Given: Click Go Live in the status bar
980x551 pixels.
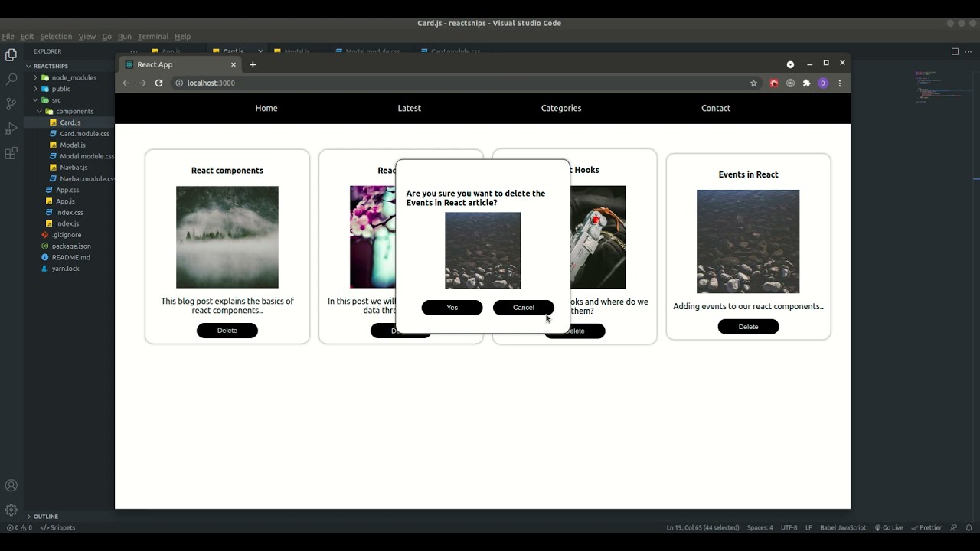Looking at the screenshot, I should 888,527.
